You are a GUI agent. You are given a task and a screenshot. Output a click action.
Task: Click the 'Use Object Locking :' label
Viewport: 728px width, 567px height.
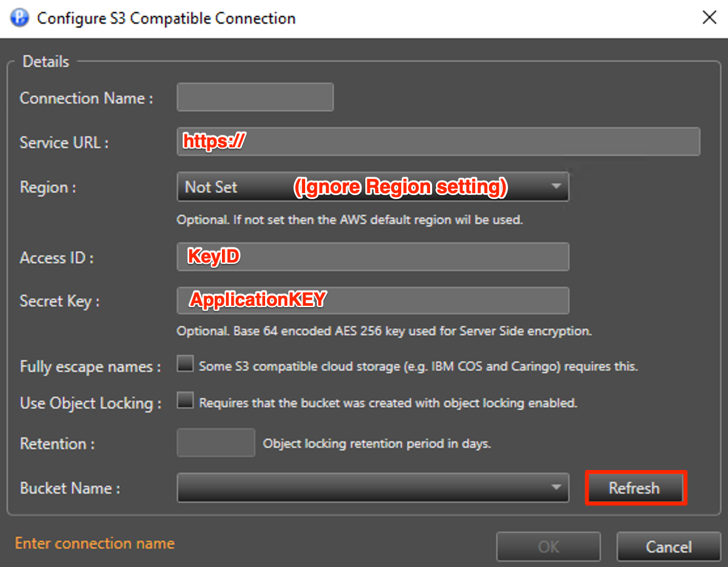click(x=90, y=403)
